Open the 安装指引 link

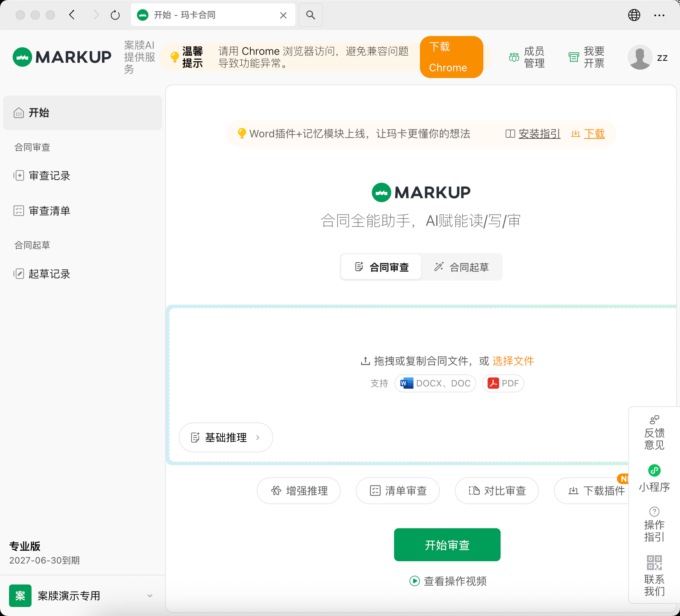pos(539,134)
